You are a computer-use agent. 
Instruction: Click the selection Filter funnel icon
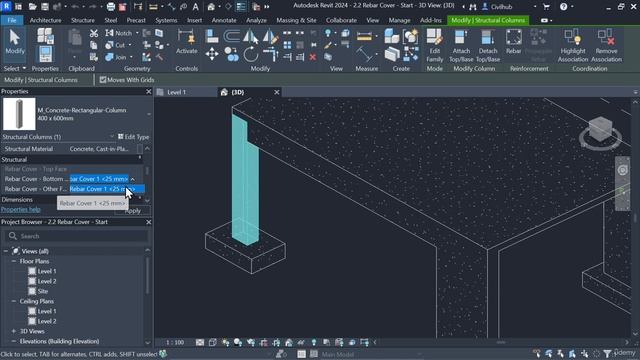pos(607,354)
